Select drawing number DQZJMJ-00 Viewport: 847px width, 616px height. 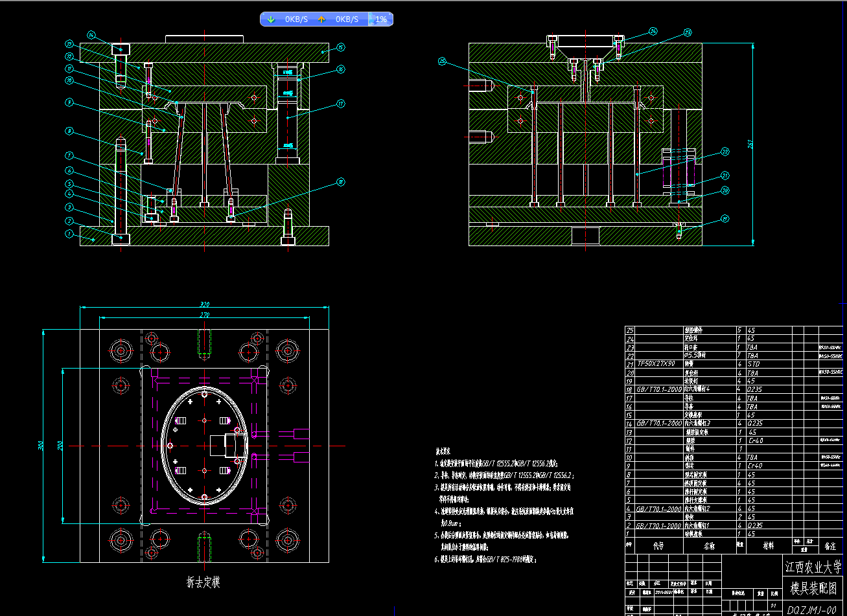813,610
